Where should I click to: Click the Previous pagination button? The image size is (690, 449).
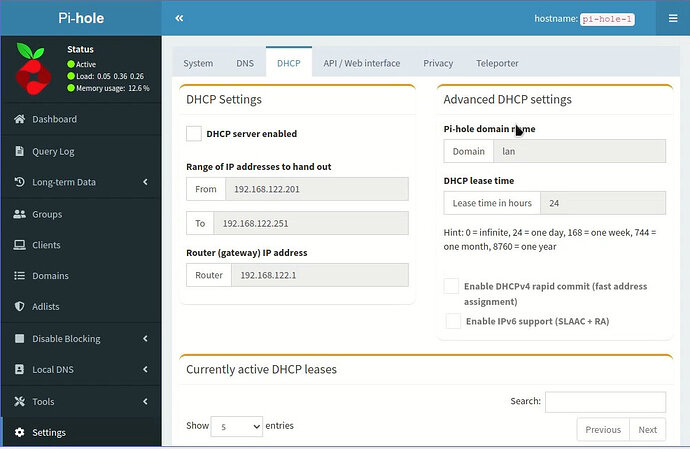[603, 429]
